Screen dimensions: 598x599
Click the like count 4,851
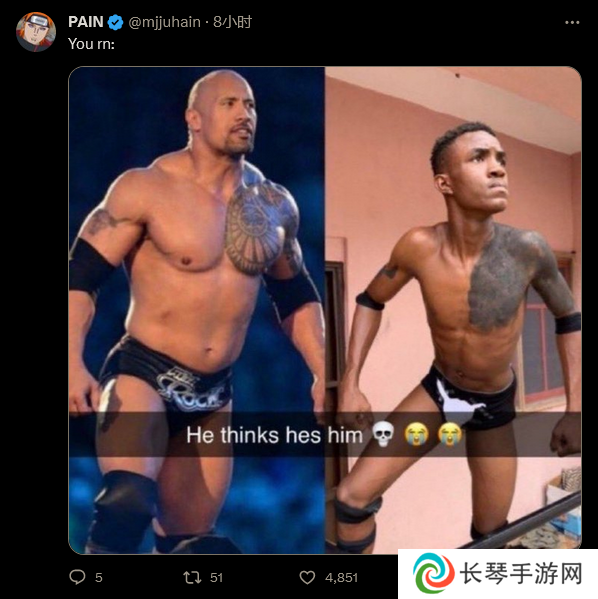(x=342, y=578)
